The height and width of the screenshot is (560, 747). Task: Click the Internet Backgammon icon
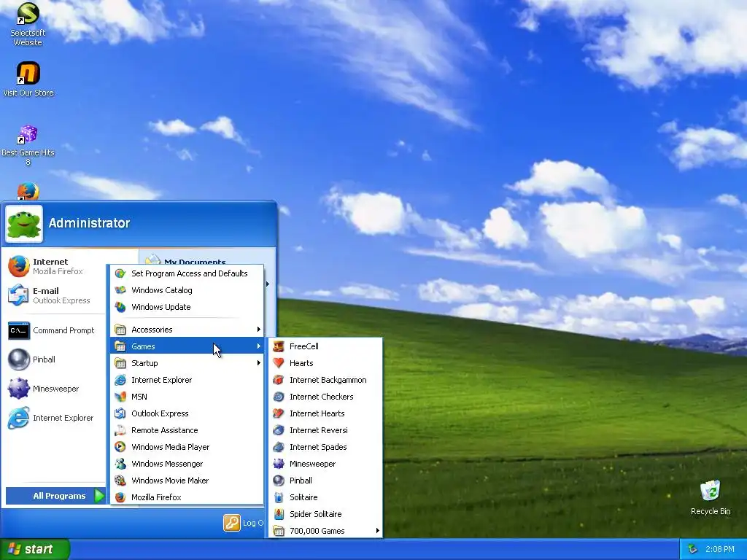click(279, 379)
